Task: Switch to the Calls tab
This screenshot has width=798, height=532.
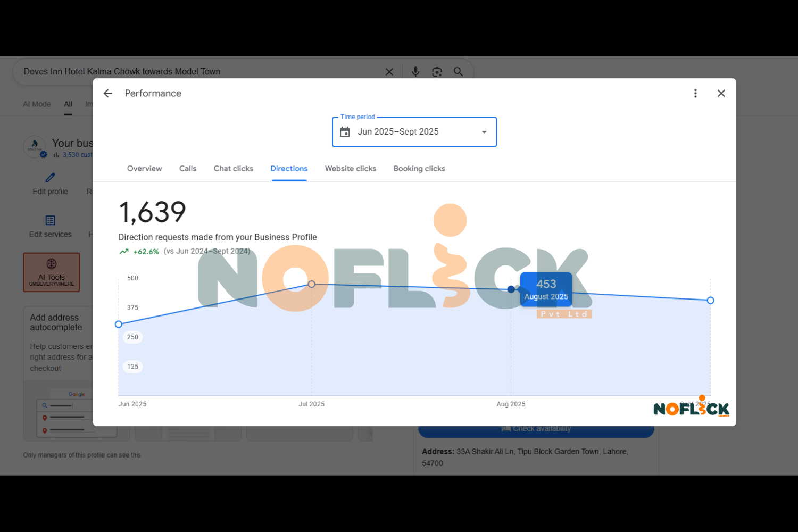Action: coord(188,169)
